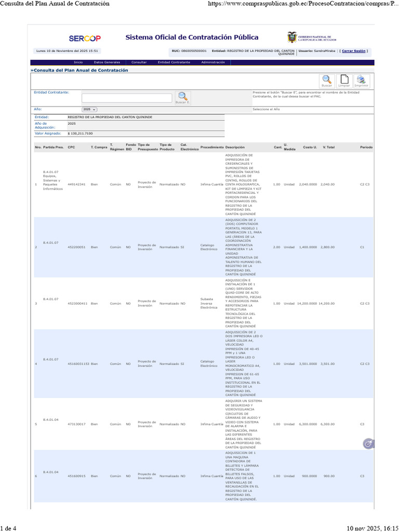The width and height of the screenshot is (399, 532).
Task: Click CPC value 473130017
Action: click(76, 424)
